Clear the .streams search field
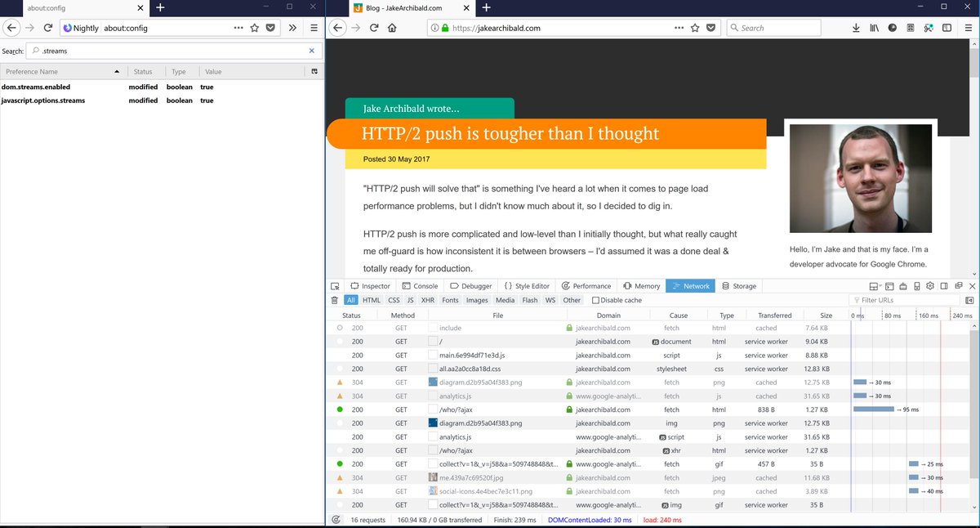This screenshot has width=980, height=528. 311,51
